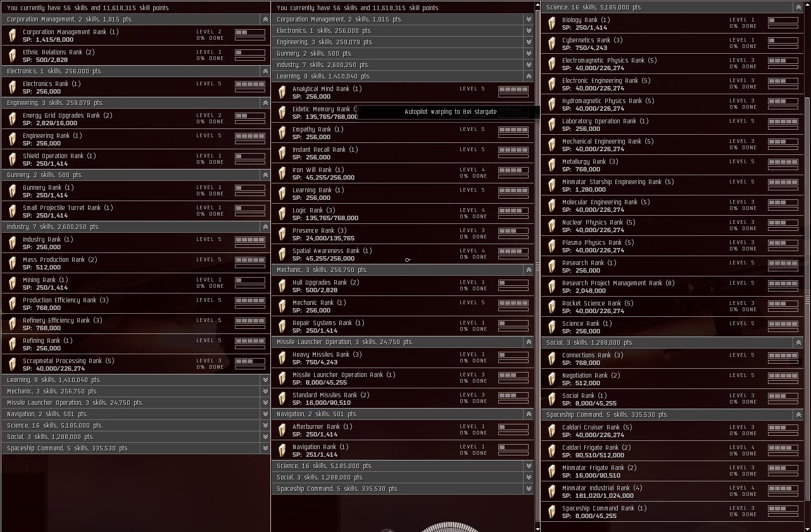This screenshot has width=811, height=532.
Task: Collapse the Industry group in the left panel
Action: coord(265,227)
